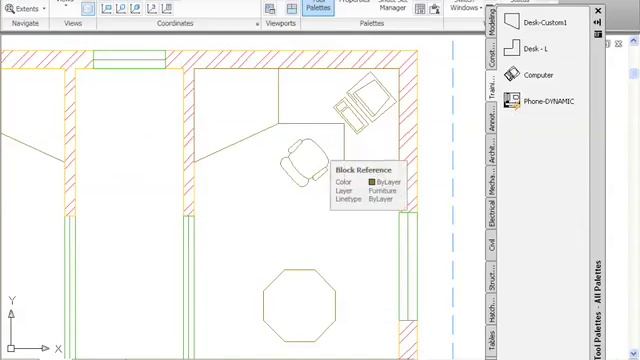The width and height of the screenshot is (640, 360).
Task: Click the UCS origin icon in the drawing
Action: [11, 348]
